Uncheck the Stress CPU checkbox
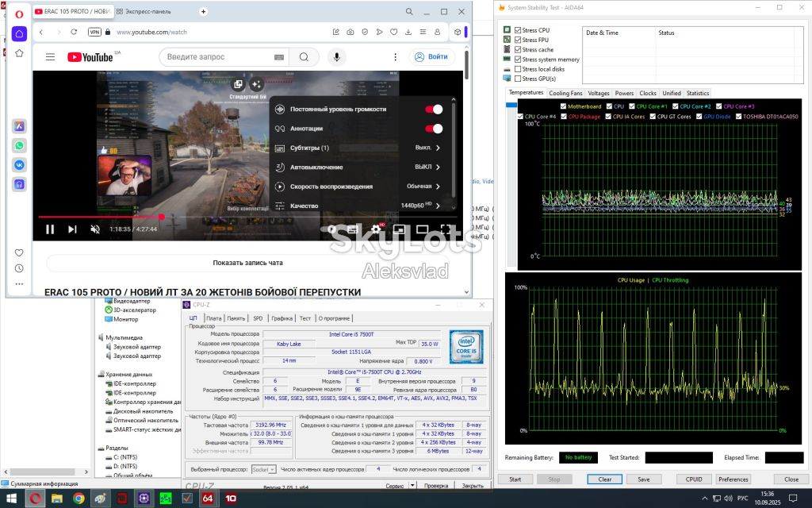The width and height of the screenshot is (812, 508). click(518, 30)
